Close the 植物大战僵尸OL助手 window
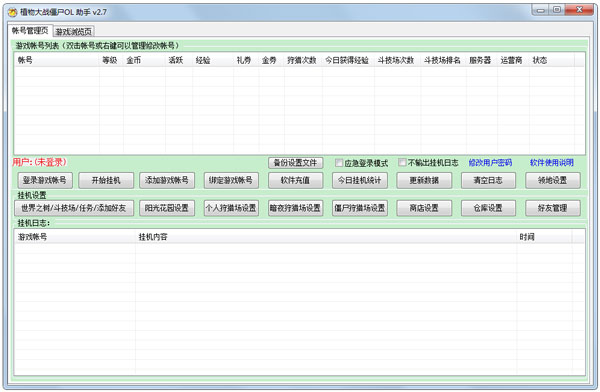600x392 pixels. pos(579,10)
